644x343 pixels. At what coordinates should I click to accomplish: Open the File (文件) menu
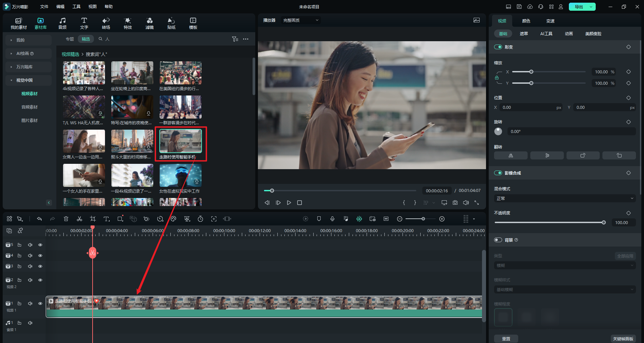click(44, 7)
